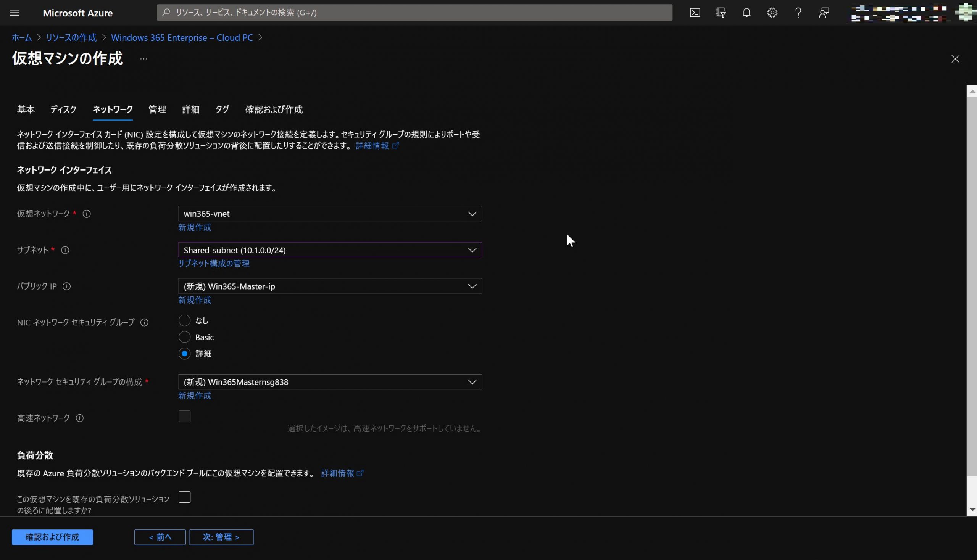Open the hamburger portal menu
This screenshot has height=560, width=977.
pyautogui.click(x=14, y=13)
